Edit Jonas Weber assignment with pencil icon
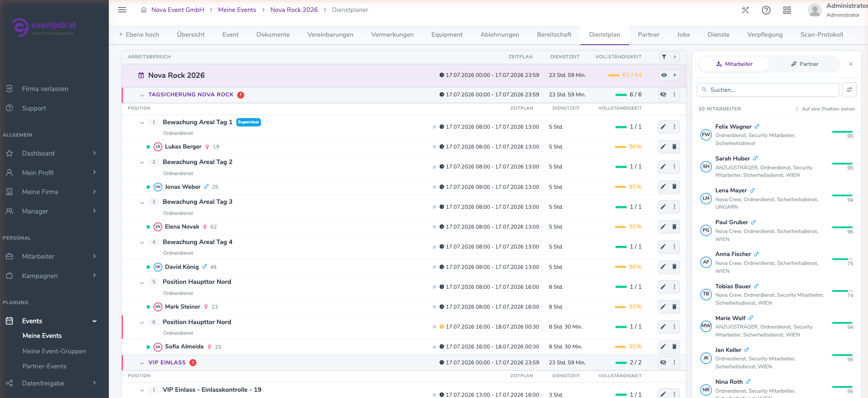Screen dimensions: 868x398 663,187
